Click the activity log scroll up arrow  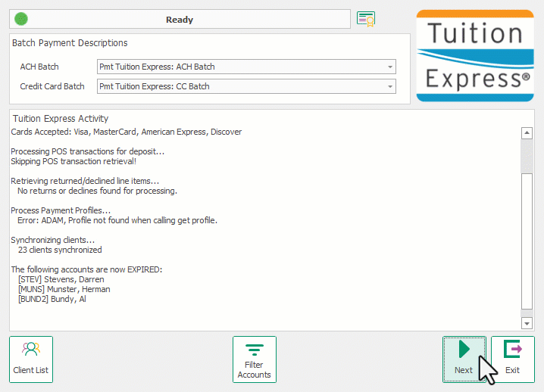pos(527,132)
